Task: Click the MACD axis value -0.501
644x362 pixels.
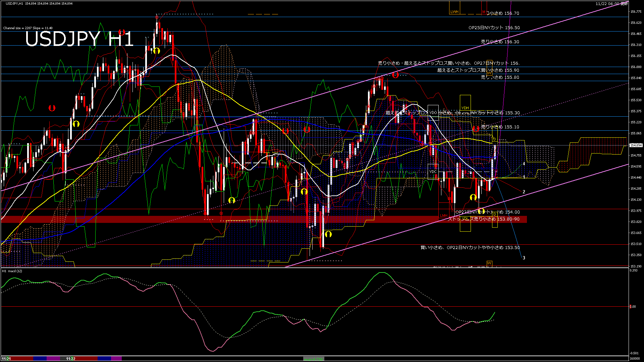Action: (x=634, y=353)
